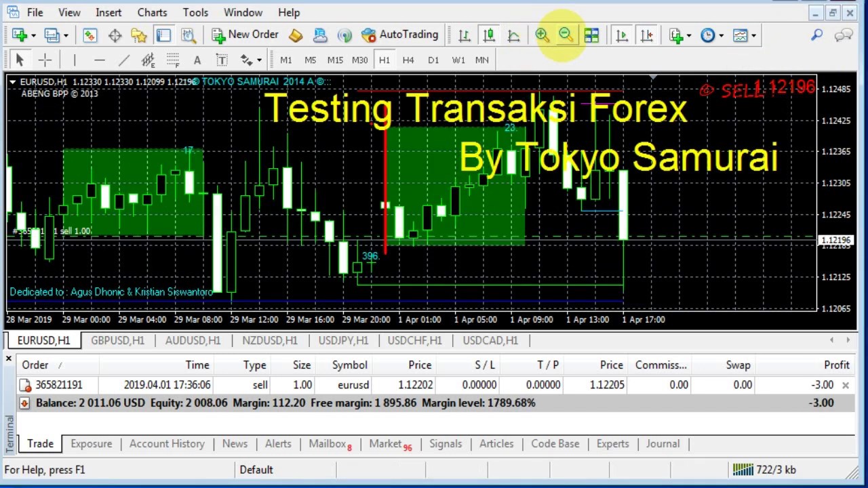
Task: Tile chart windows
Action: [591, 35]
